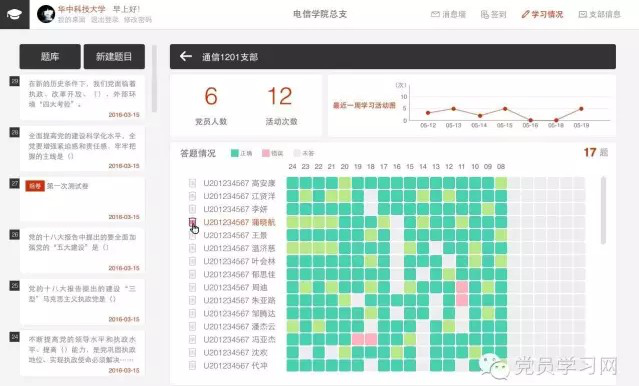Open document icon for 邹腾达
The width and height of the screenshot is (639, 386).
coord(192,313)
